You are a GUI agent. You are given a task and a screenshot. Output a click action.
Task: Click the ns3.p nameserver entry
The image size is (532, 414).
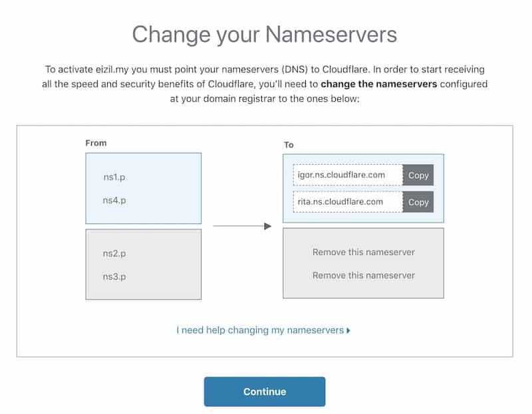pos(114,276)
